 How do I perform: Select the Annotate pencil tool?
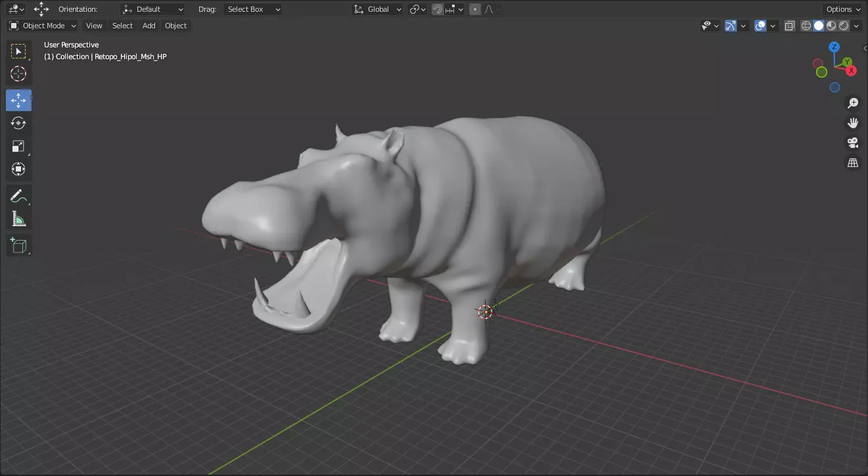(x=18, y=196)
